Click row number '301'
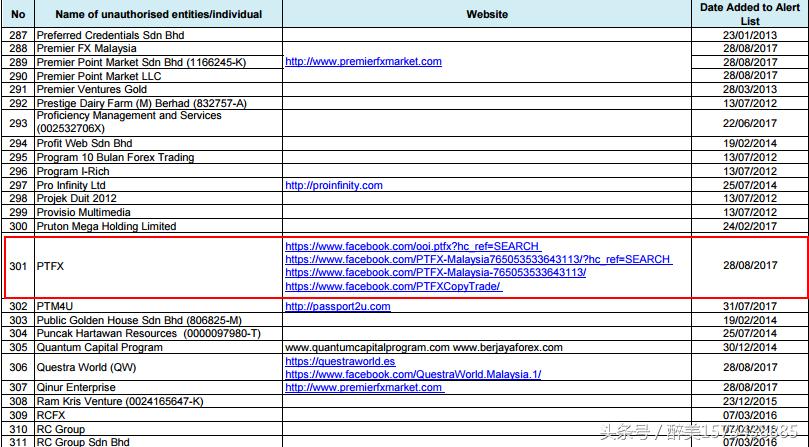Screen dimensions: 809x447 (x=18, y=266)
